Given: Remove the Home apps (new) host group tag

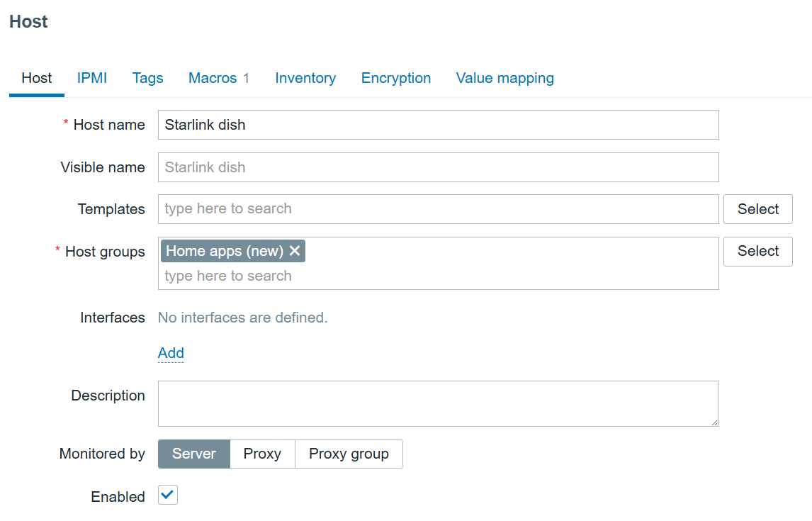Looking at the screenshot, I should pyautogui.click(x=295, y=251).
